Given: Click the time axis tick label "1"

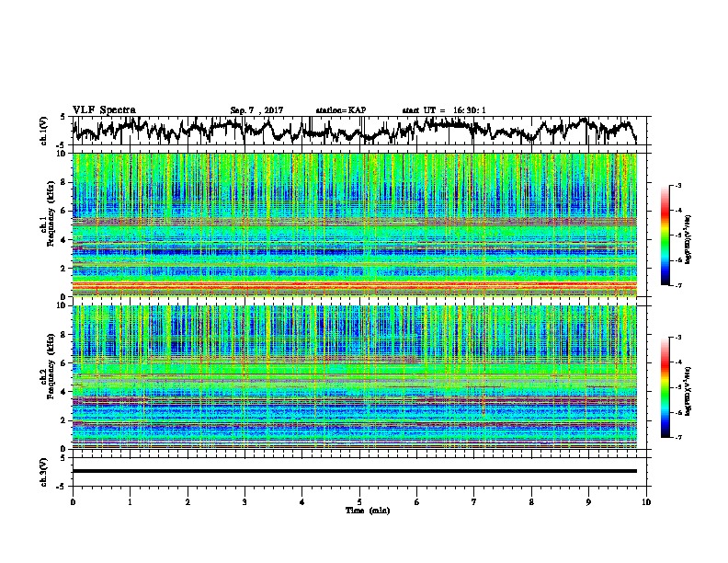Looking at the screenshot, I should tap(130, 501).
